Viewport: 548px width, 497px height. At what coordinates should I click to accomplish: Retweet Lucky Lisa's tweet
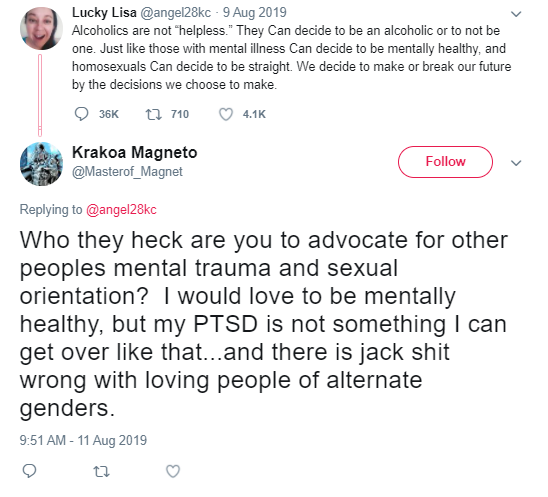click(153, 114)
